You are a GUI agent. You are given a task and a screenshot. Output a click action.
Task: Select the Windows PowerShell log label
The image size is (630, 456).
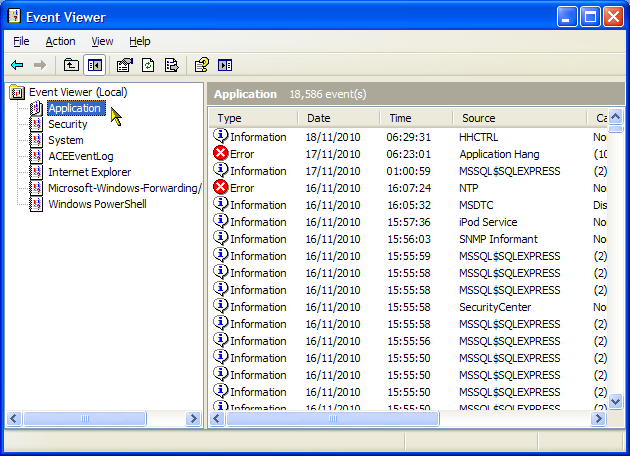[x=97, y=204]
